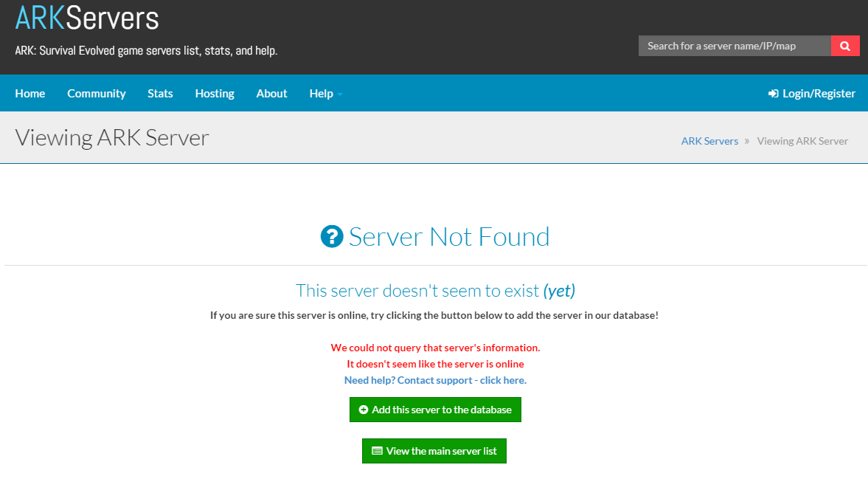868x493 pixels.
Task: Click the Viewing ARK Server page title
Action: tap(112, 137)
